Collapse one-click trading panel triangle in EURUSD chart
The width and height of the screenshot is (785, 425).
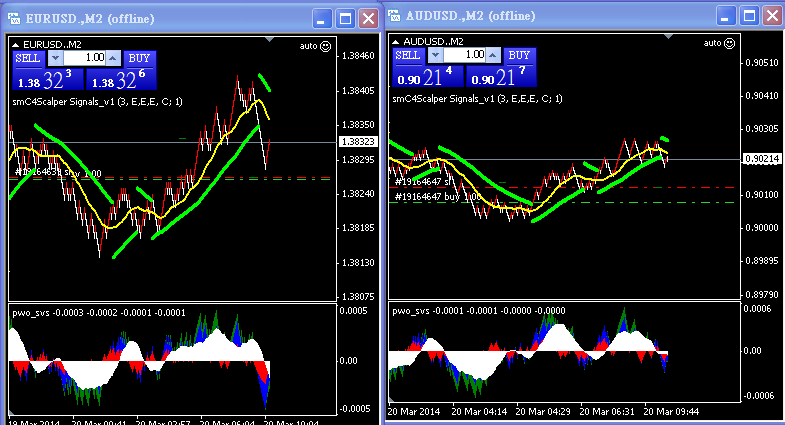(x=16, y=45)
